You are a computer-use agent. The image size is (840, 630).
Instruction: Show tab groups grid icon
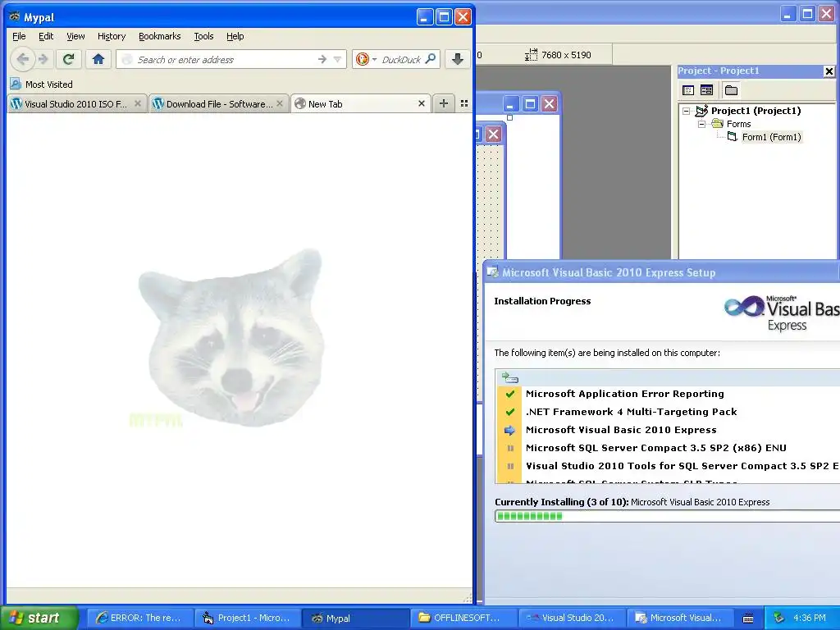[464, 103]
